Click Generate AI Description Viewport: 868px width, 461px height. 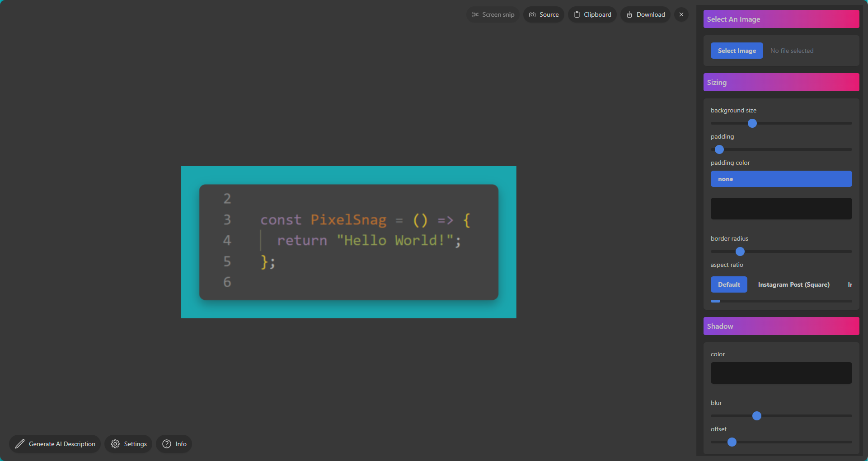(61, 444)
